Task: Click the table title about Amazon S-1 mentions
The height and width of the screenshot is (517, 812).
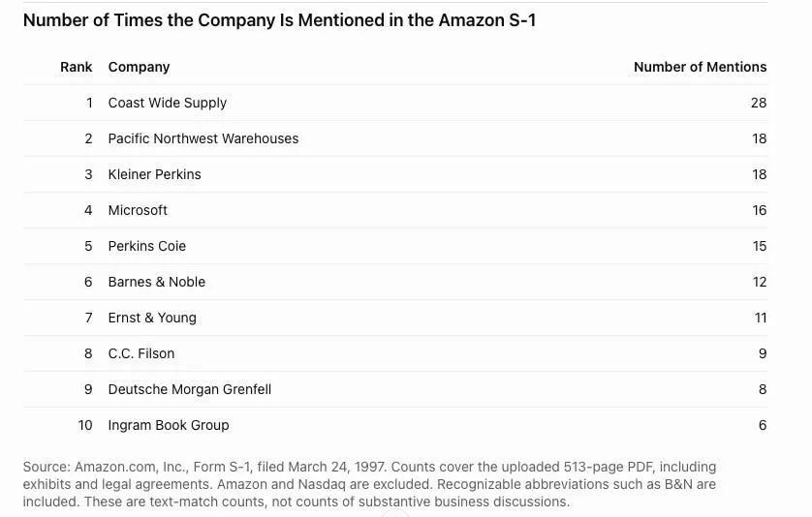Action: click(x=280, y=20)
